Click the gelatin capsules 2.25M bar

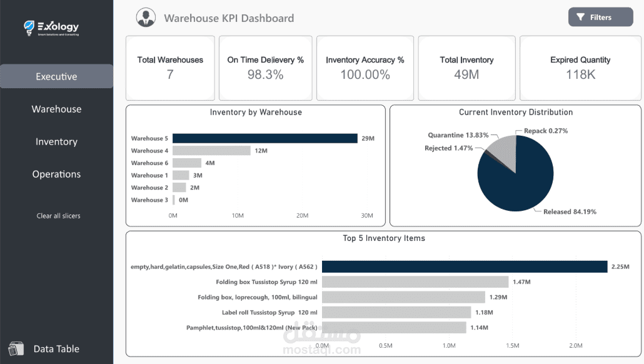[x=465, y=266]
